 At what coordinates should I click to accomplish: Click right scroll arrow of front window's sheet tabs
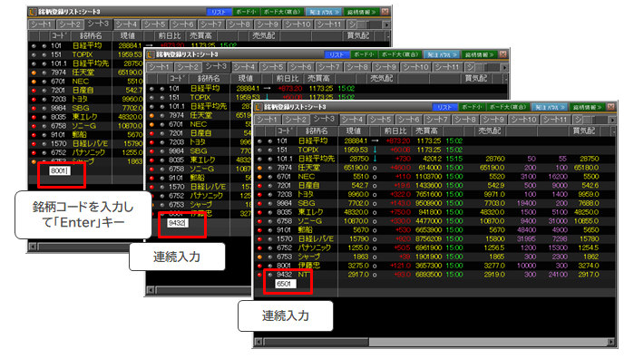[612, 120]
